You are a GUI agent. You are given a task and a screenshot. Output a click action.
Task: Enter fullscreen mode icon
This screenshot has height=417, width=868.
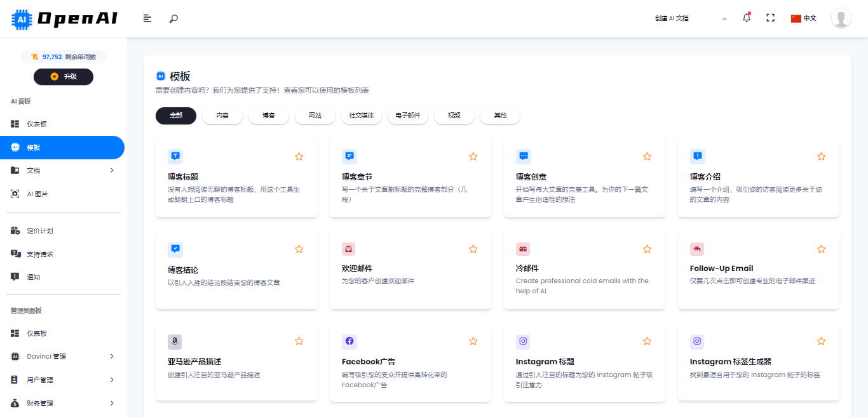(x=771, y=18)
